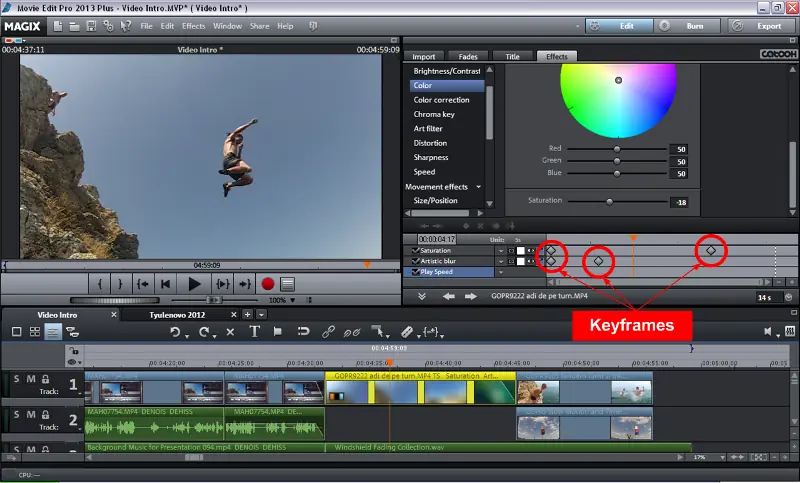Toggle object snapping with the magnet icon
Screen dimensions: 800x483
303,332
